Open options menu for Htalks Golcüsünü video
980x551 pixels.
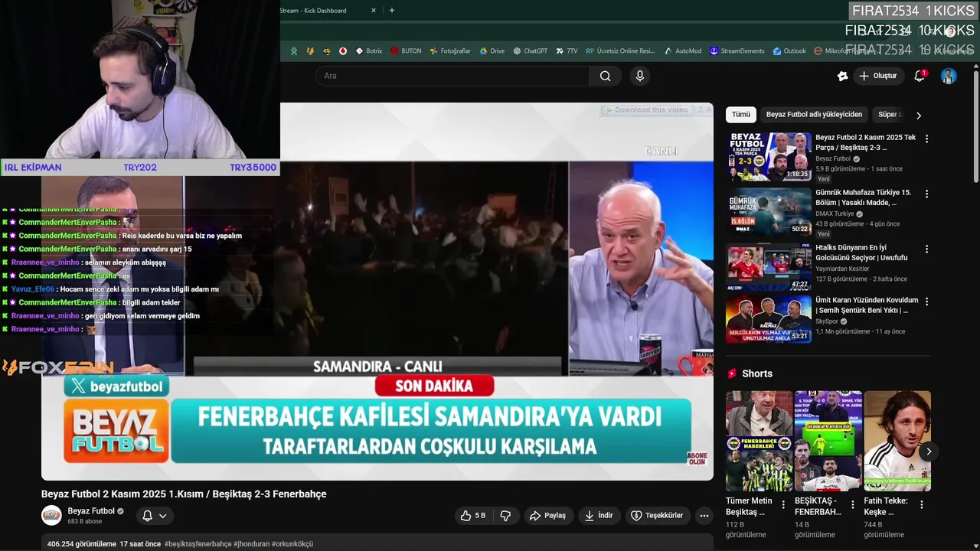pos(926,249)
